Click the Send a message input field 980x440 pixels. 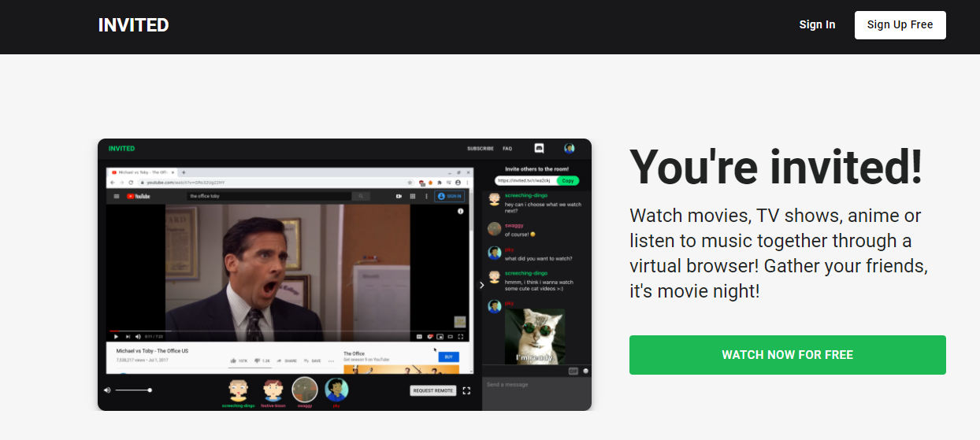(x=536, y=385)
